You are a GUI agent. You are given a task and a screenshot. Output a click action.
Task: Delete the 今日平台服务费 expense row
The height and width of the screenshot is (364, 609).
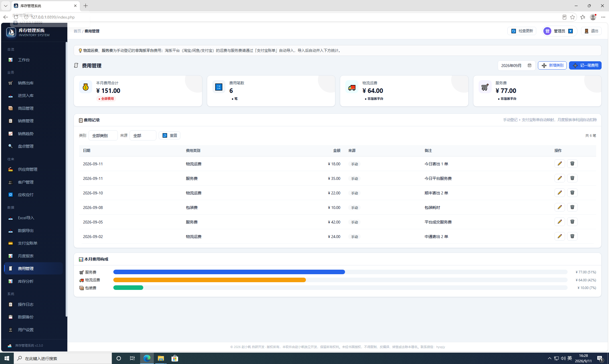point(572,178)
